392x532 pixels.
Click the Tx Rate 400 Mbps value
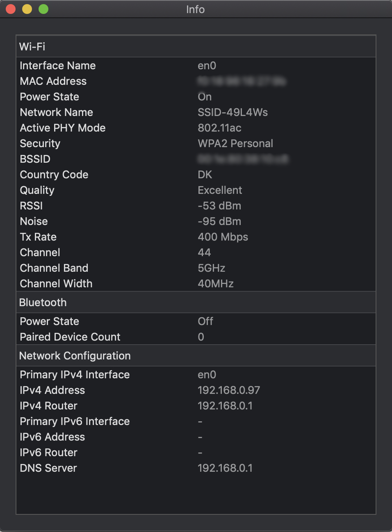pyautogui.click(x=223, y=237)
